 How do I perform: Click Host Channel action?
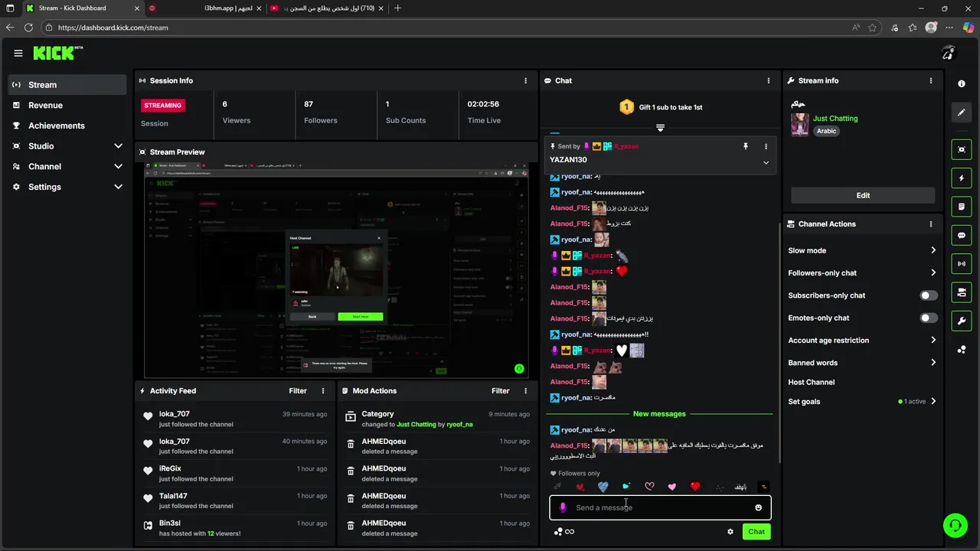coord(812,382)
